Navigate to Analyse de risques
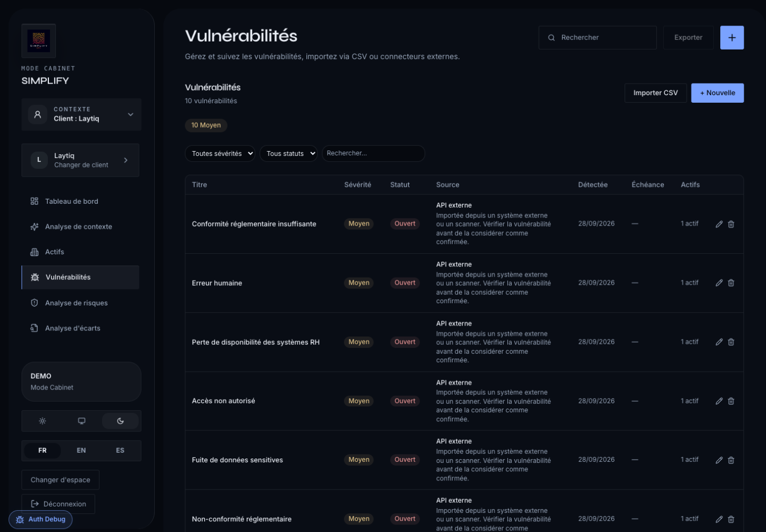The image size is (766, 532). click(80, 303)
